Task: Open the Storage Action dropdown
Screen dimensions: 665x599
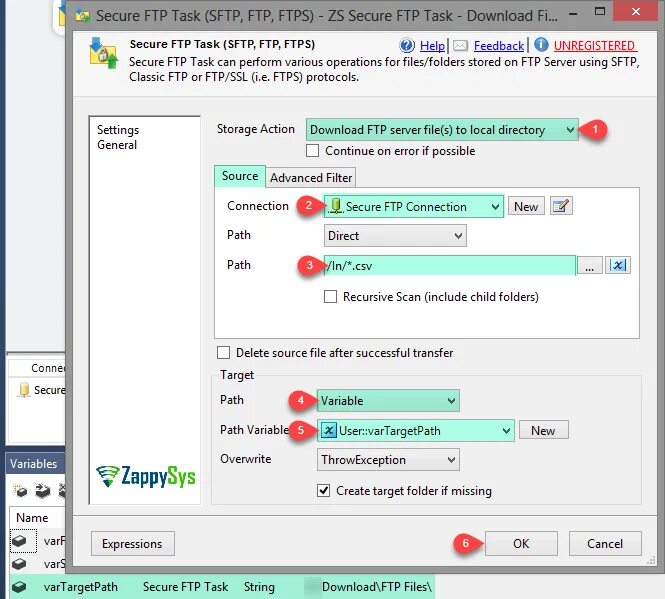Action: [442, 129]
